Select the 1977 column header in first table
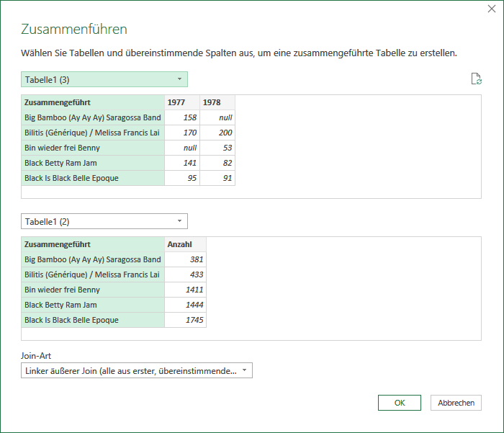 tap(182, 102)
